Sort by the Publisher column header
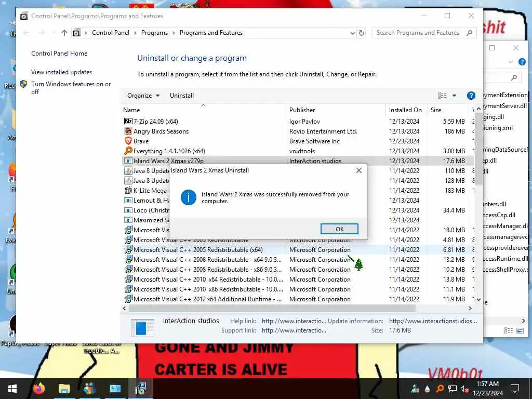 (336, 110)
